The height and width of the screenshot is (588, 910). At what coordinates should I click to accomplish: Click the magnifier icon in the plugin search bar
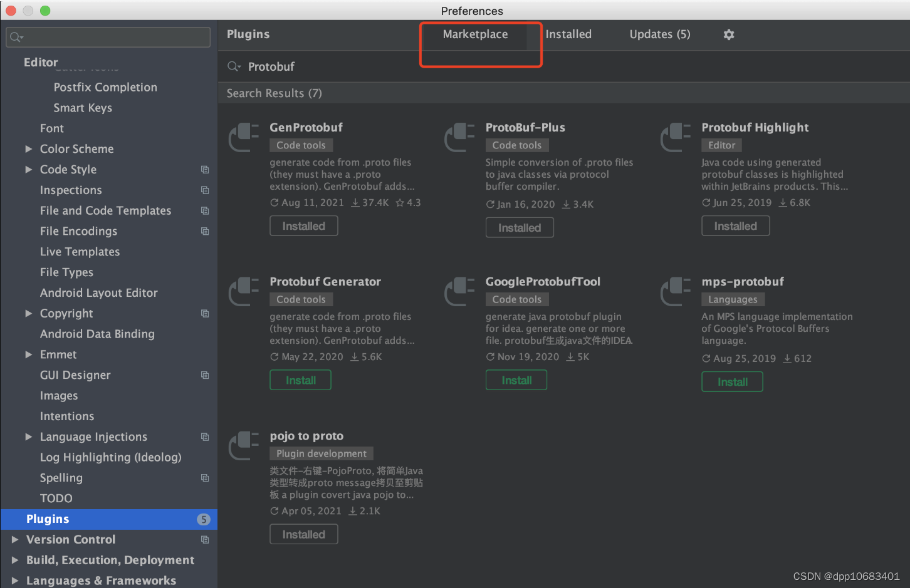click(232, 66)
